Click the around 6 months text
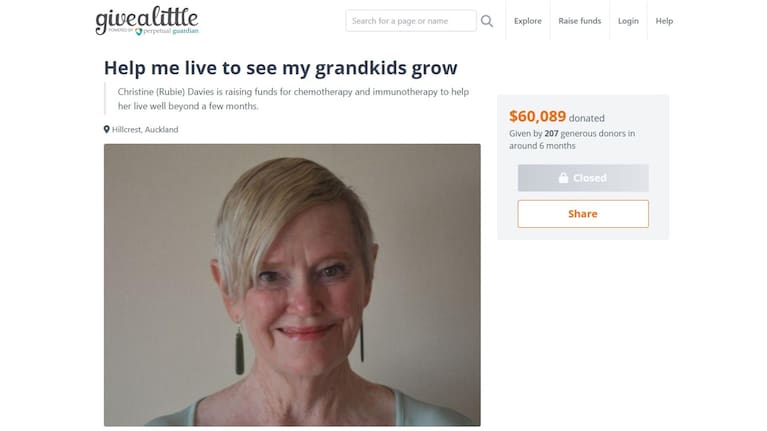Viewport: 767px width, 431px height. coord(542,146)
